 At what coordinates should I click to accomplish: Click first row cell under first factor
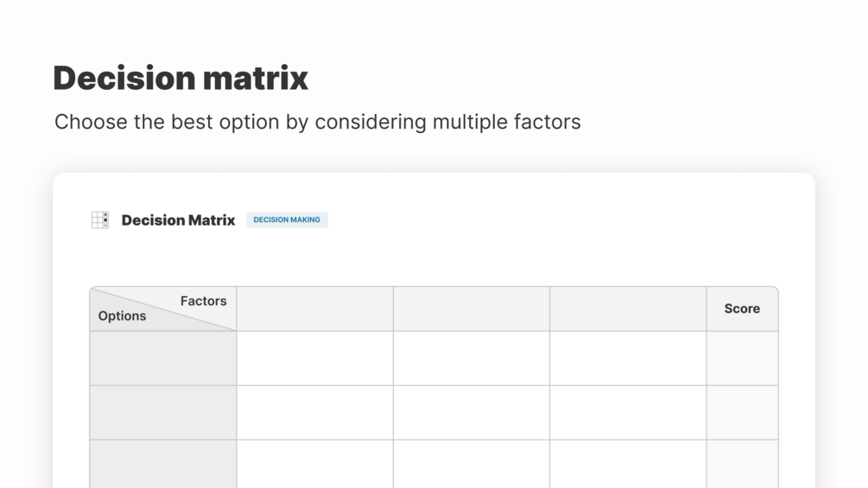(x=315, y=358)
